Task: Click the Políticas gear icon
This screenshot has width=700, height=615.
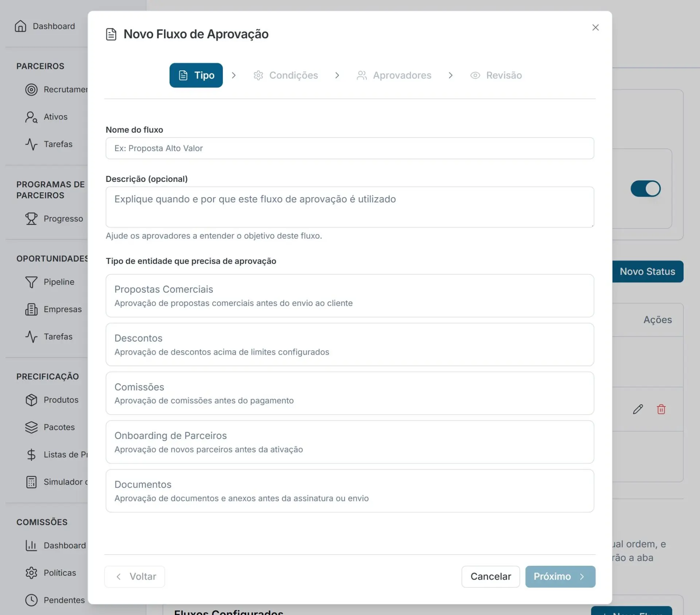Action: 31,573
